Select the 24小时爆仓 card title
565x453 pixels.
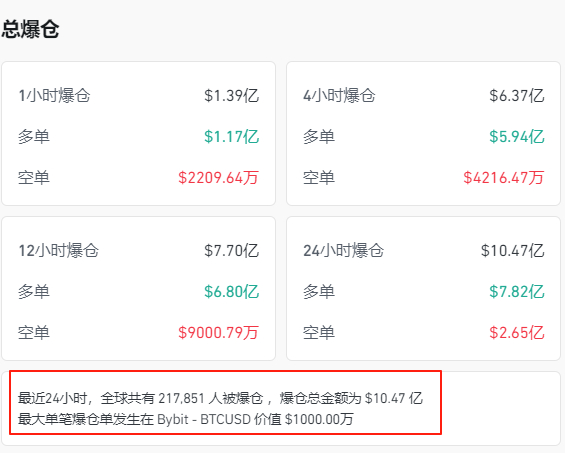[343, 250]
